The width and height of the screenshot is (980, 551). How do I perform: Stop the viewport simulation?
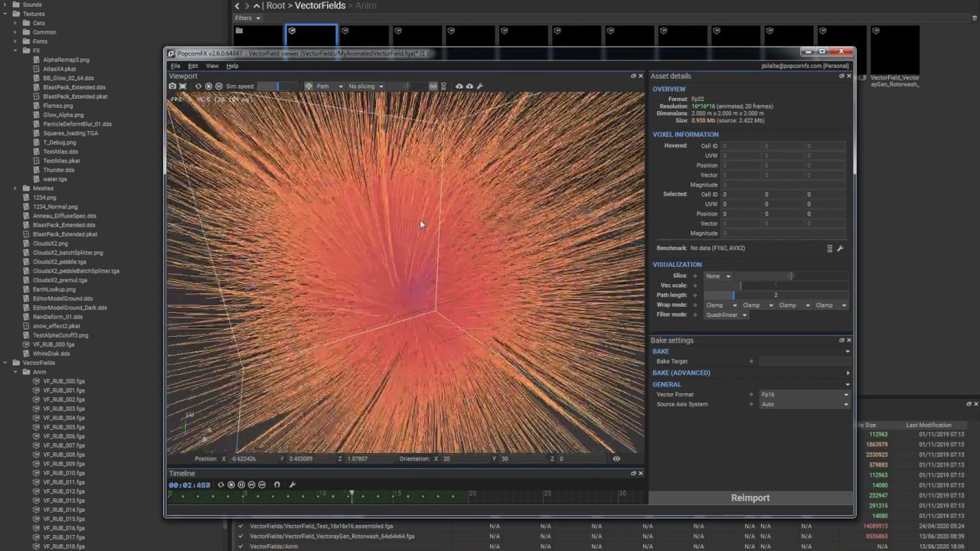(208, 86)
